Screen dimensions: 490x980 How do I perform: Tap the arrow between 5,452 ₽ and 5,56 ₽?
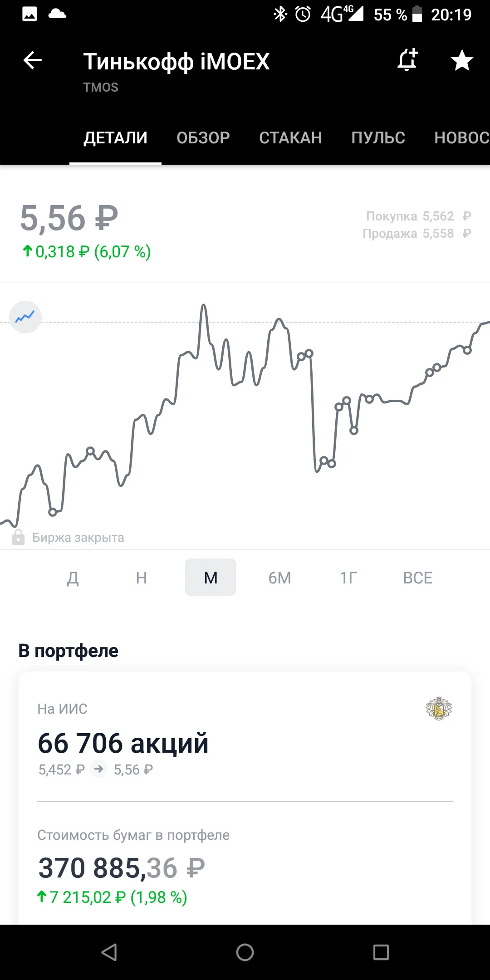(x=99, y=769)
